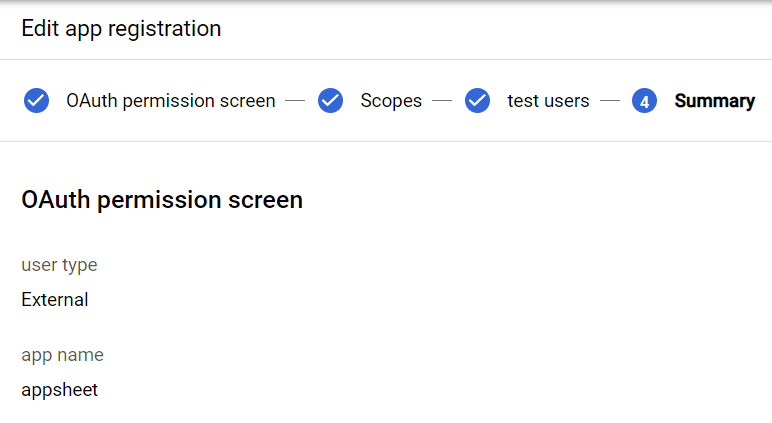Click connector line before Summary step
772x423 pixels.
coord(610,100)
